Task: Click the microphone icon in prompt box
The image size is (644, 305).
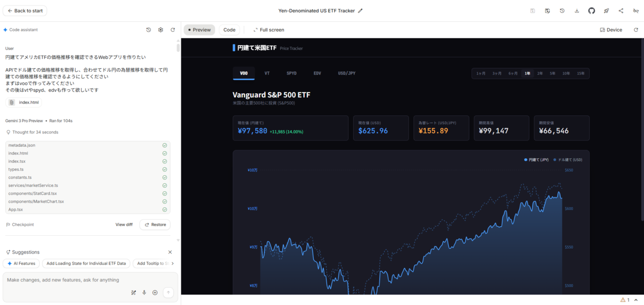Action: click(x=144, y=293)
